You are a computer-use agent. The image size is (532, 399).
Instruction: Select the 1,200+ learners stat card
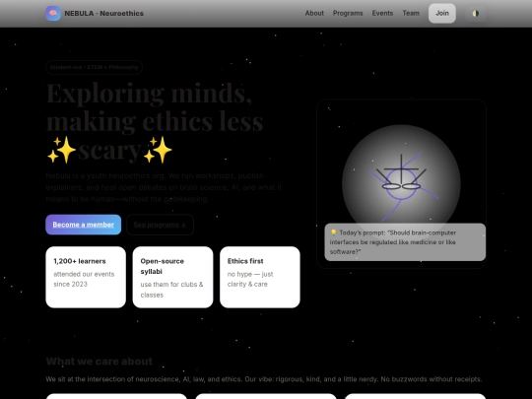pyautogui.click(x=86, y=277)
